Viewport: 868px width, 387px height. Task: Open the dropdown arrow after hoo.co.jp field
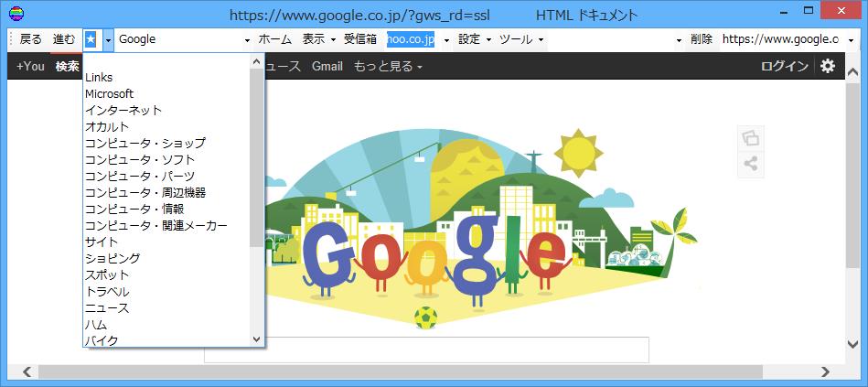click(x=446, y=40)
